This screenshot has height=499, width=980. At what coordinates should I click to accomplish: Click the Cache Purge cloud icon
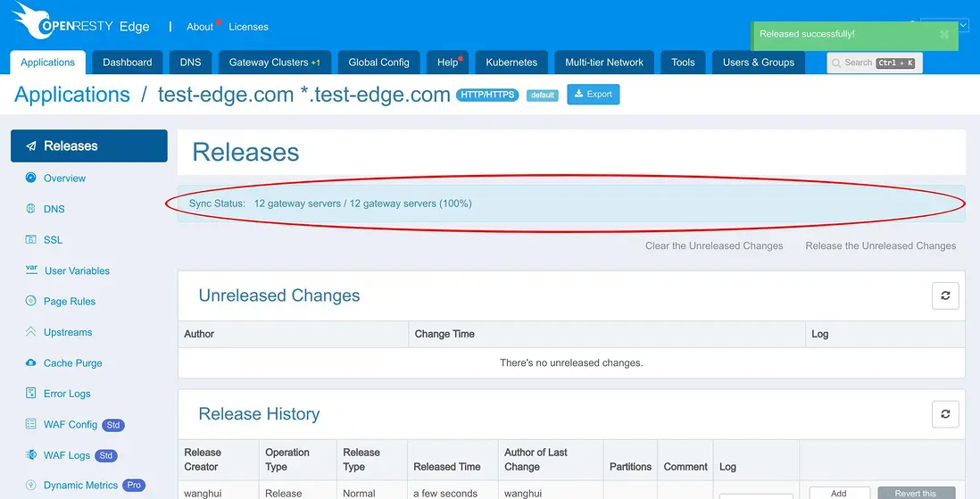[x=30, y=362]
